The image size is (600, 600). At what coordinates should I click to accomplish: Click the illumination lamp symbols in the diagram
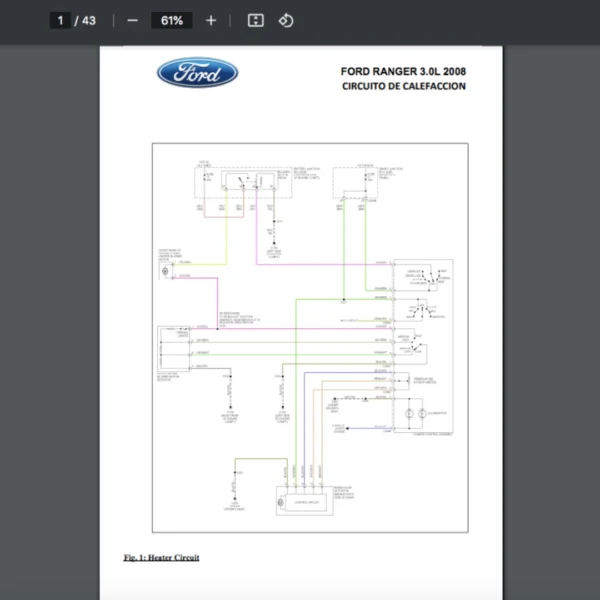pos(415,413)
